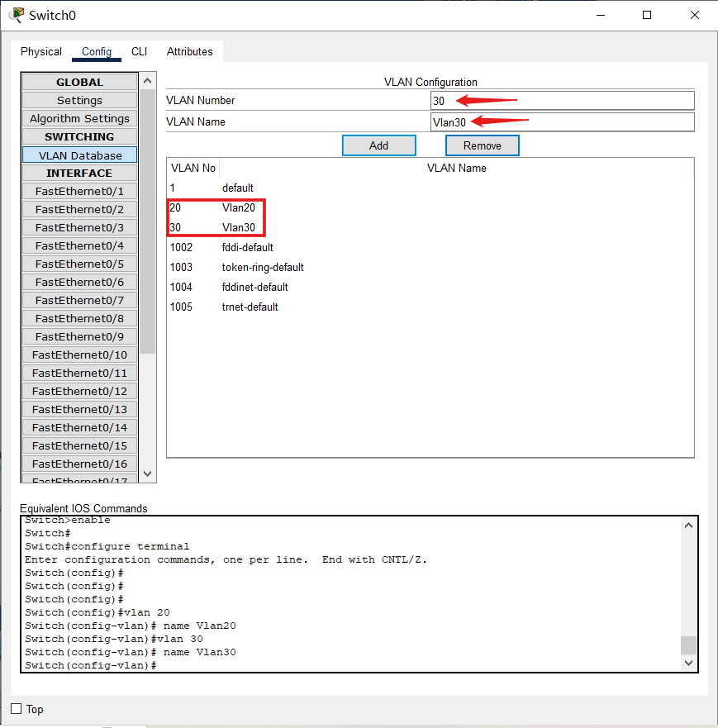Select the 1002 fddi-default row
The width and height of the screenshot is (718, 728).
(x=430, y=247)
